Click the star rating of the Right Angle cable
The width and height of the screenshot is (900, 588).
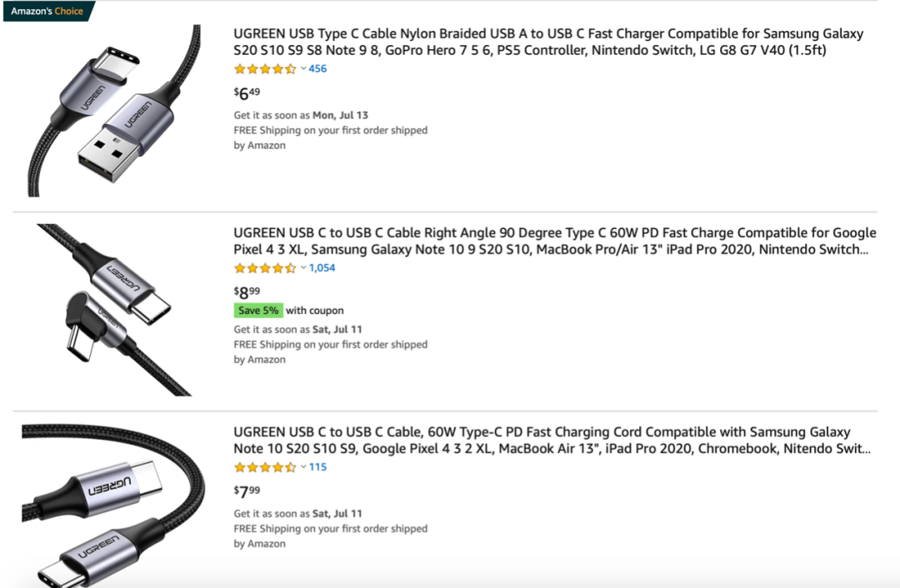point(265,268)
